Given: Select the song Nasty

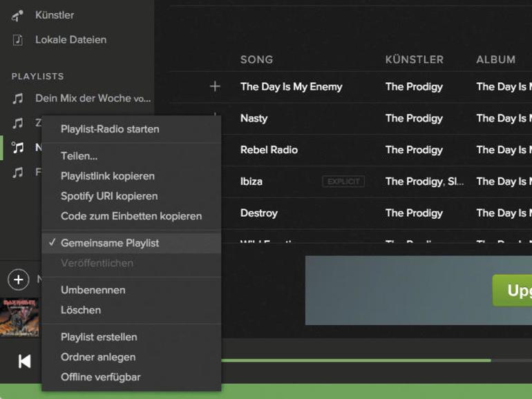Looking at the screenshot, I should 254,118.
